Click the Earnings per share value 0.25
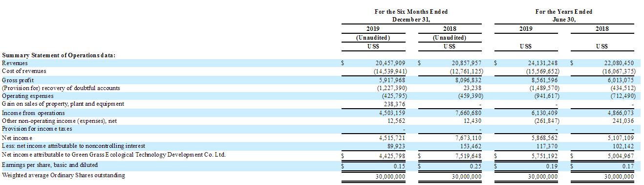This screenshot has width=644, height=185. click(x=476, y=165)
